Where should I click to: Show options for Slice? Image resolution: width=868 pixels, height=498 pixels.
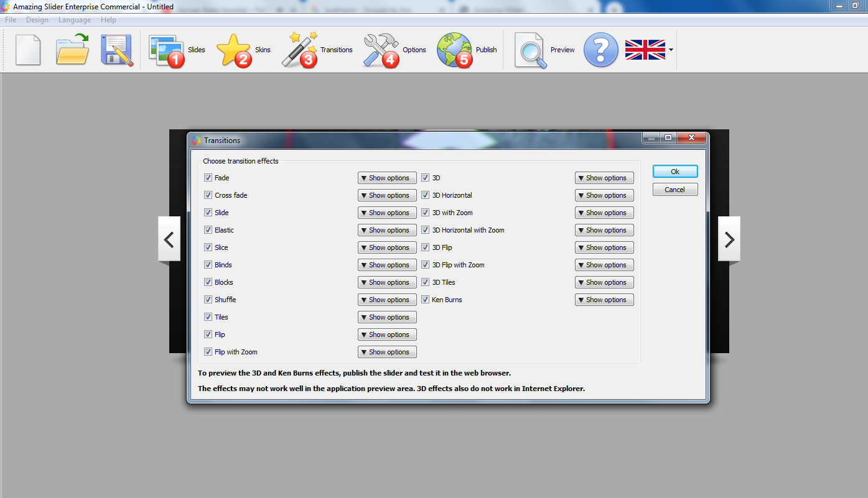(x=387, y=247)
